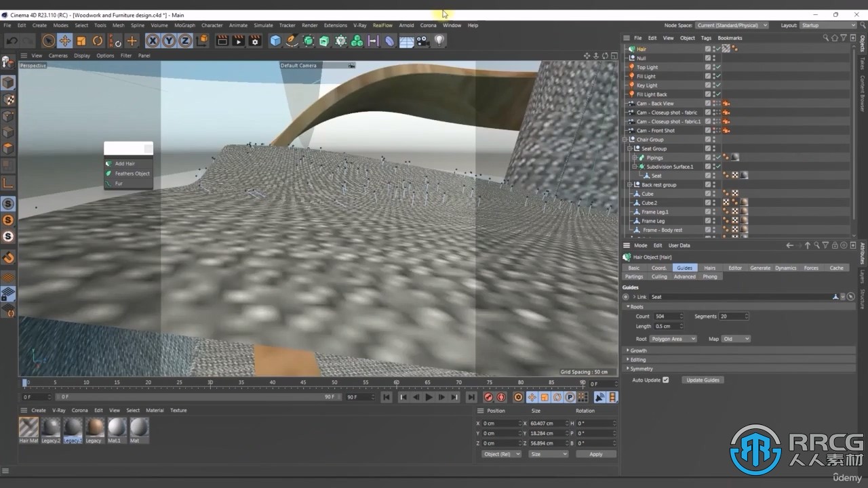Open the Root Polygon Area dropdown
868x488 pixels.
[x=673, y=339]
